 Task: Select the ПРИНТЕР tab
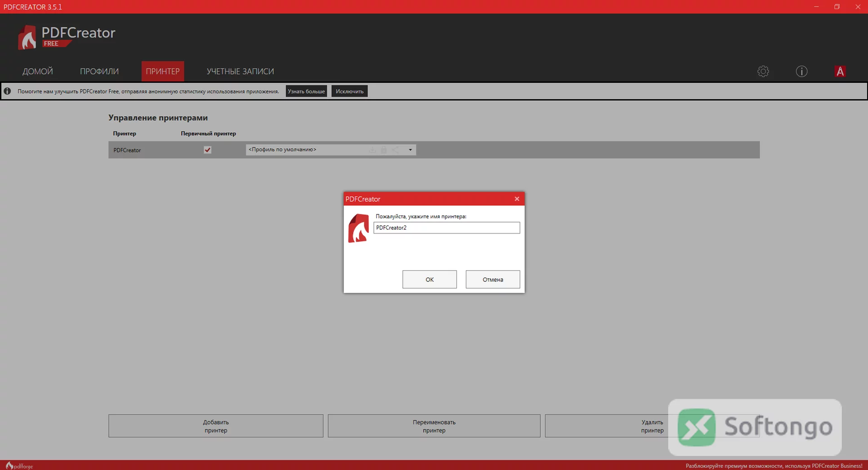[x=163, y=71]
